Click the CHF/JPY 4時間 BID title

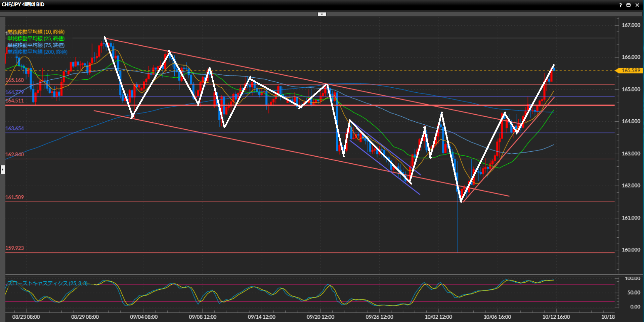[x=23, y=4]
